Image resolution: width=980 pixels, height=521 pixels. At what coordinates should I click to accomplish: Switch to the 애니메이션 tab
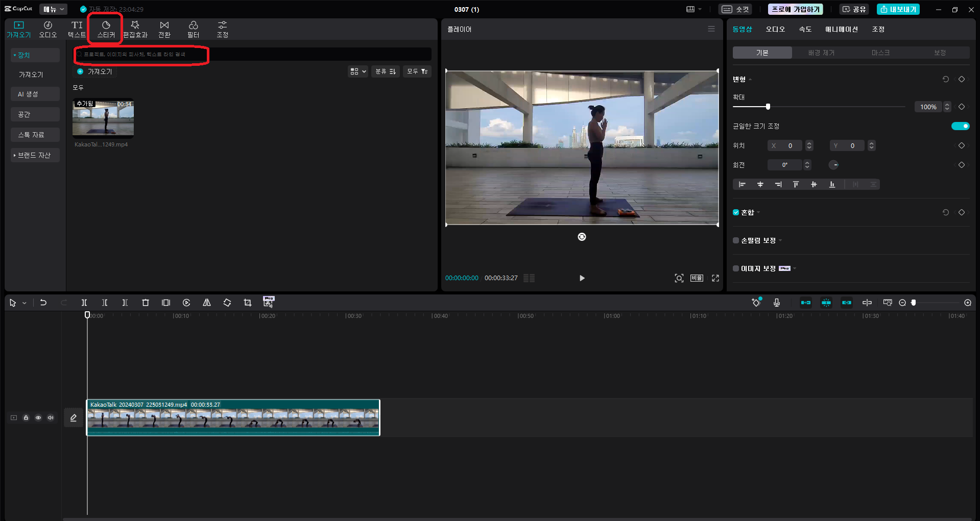tap(842, 29)
